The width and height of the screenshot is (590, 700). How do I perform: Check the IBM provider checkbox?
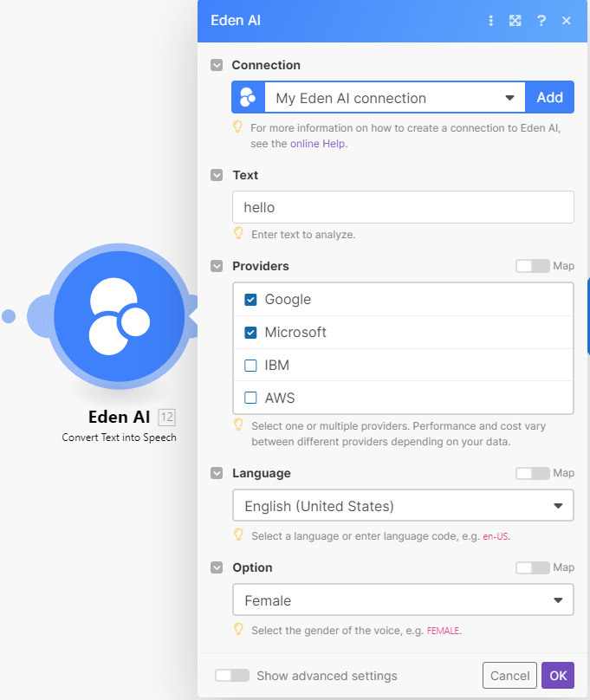pyautogui.click(x=251, y=366)
